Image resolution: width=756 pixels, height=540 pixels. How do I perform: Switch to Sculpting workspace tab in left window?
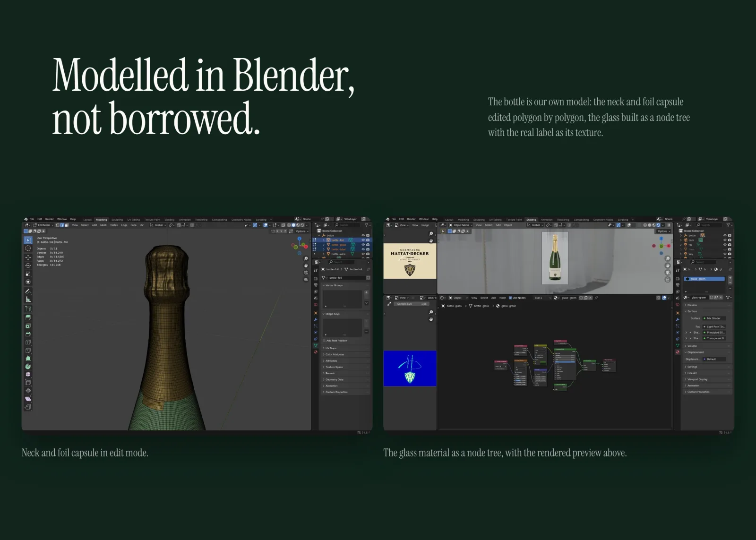(117, 220)
